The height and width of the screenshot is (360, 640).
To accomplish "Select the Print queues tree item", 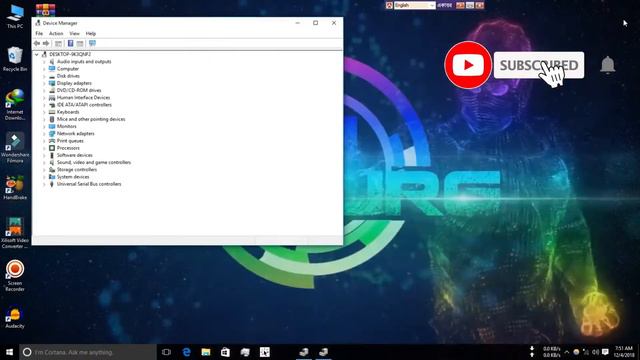I will [70, 141].
